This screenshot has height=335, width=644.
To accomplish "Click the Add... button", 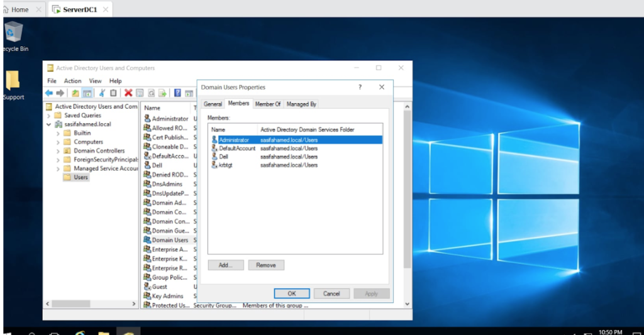I will (x=226, y=265).
